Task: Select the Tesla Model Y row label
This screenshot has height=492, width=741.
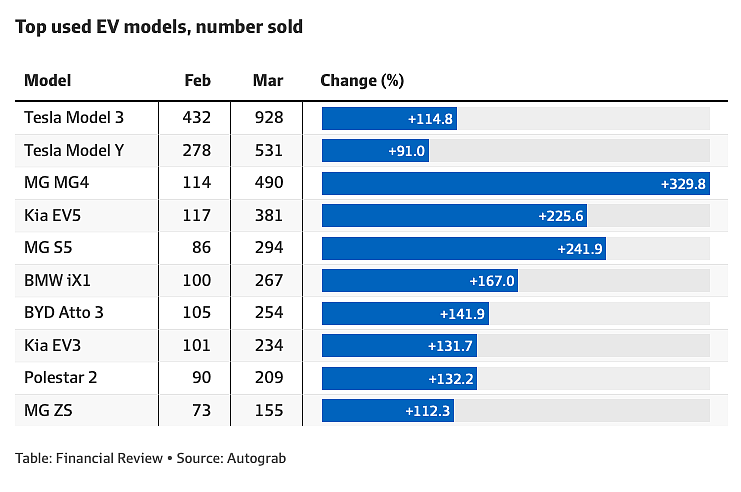Action: tap(74, 150)
